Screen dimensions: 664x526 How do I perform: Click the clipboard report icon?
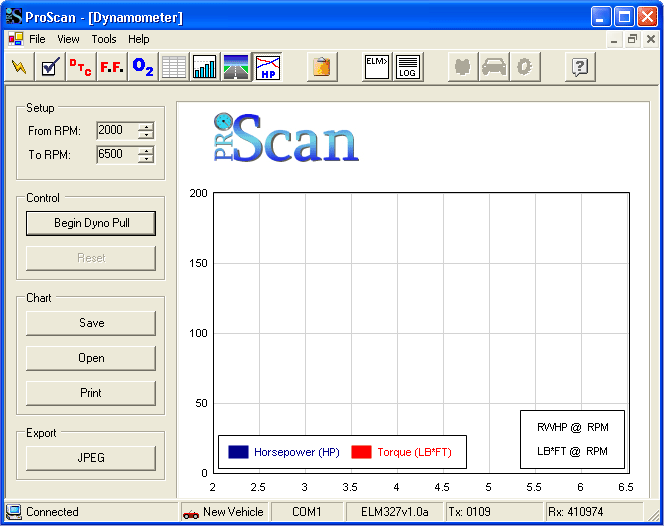(322, 67)
